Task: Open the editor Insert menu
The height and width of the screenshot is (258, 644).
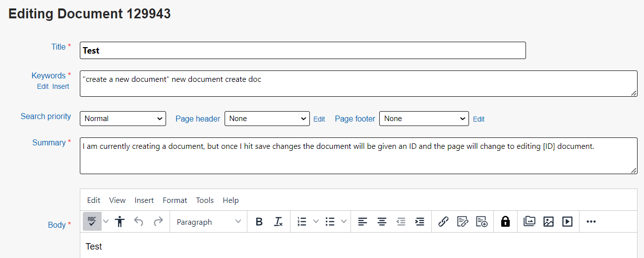Action: point(144,200)
